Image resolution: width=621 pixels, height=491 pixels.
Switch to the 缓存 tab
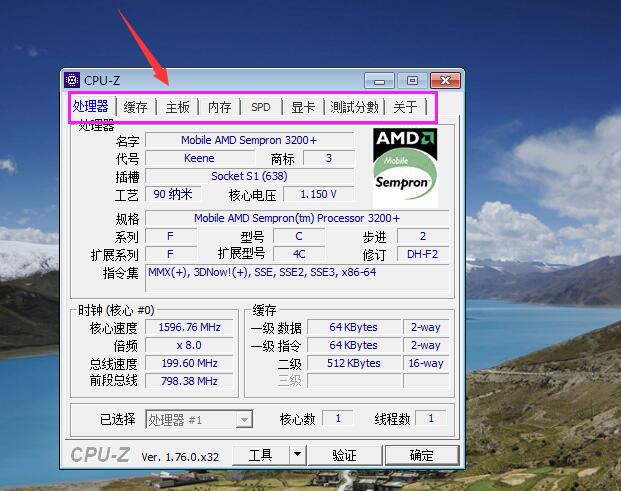135,107
